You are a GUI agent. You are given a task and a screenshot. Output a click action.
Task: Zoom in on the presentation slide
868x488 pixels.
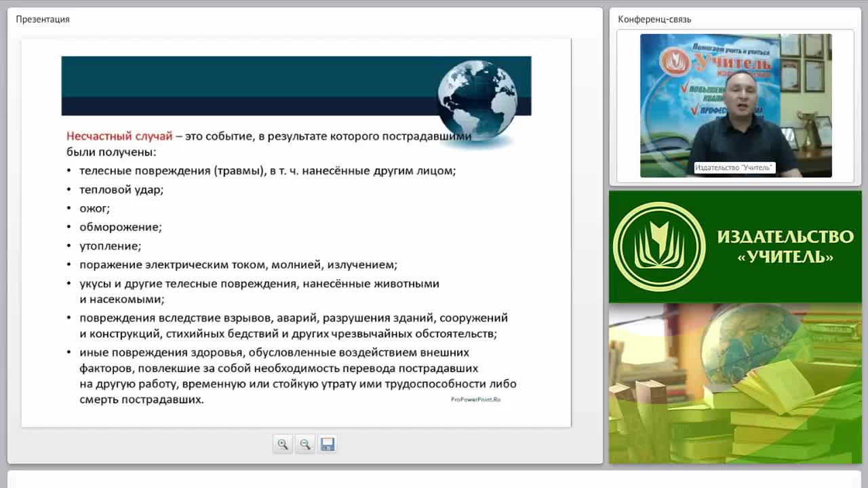283,444
